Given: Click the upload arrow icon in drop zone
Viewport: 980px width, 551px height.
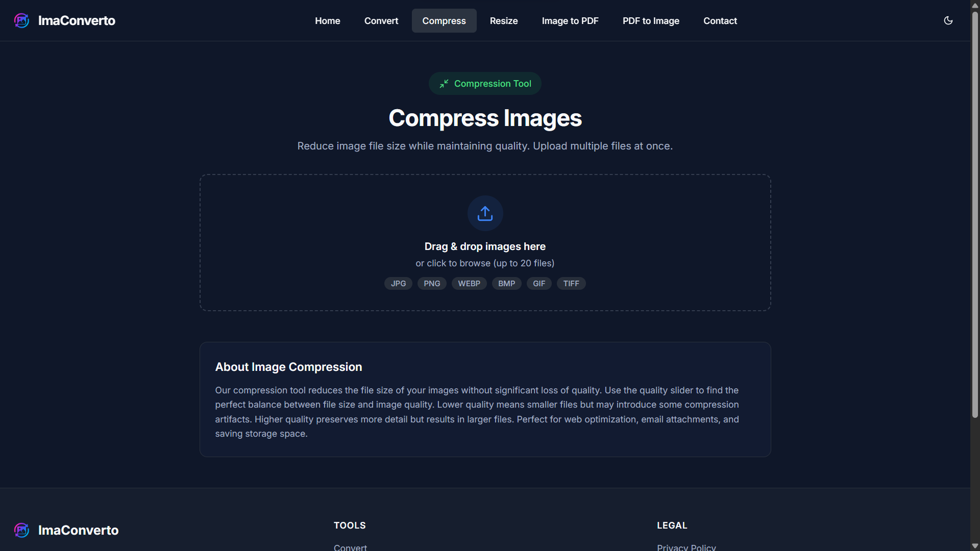Looking at the screenshot, I should pos(484,213).
